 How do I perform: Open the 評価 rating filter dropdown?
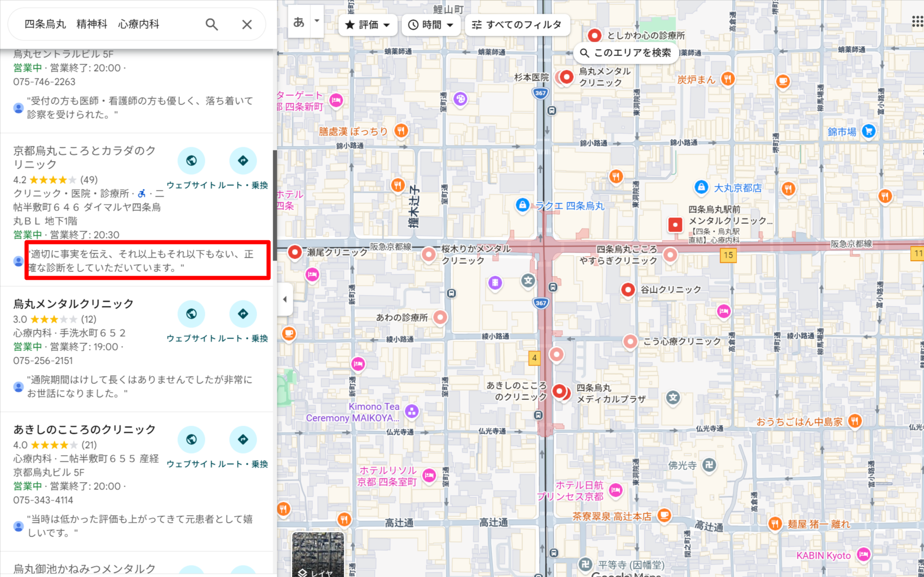tap(367, 25)
